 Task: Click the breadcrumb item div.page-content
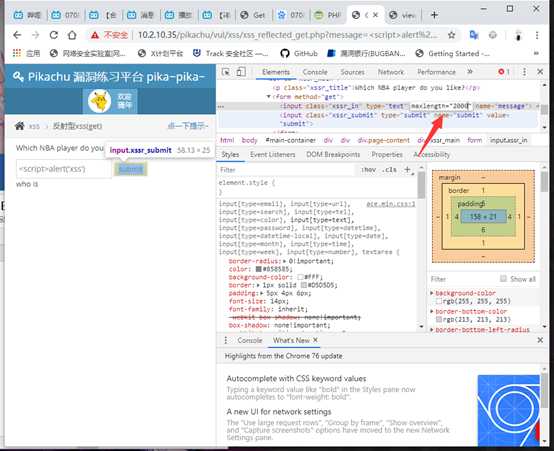pos(384,140)
